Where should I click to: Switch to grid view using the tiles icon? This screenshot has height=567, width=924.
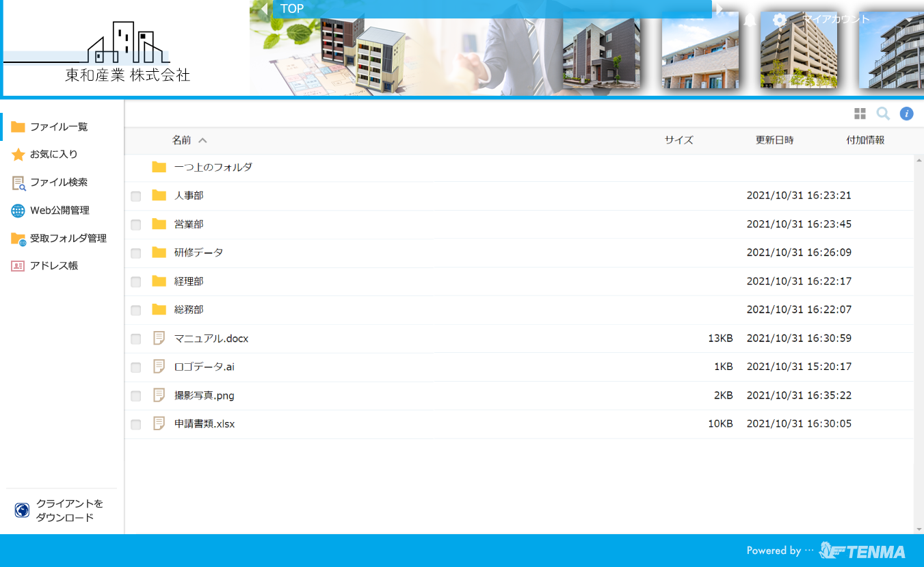click(860, 114)
